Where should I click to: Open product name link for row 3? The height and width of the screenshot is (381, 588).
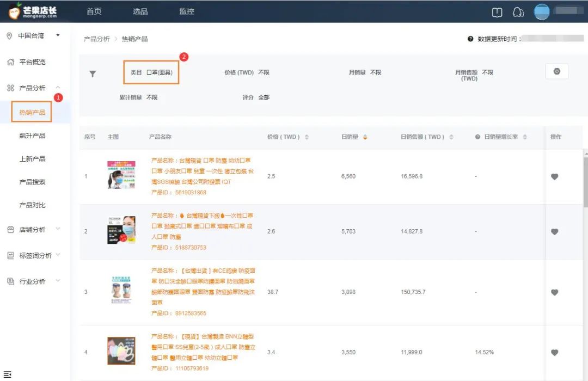pyautogui.click(x=203, y=286)
